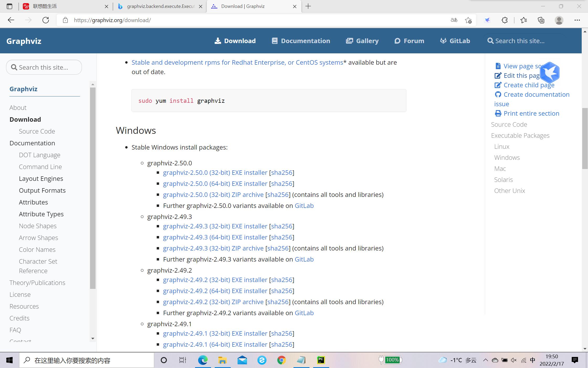Switch to the graphviz.backend.execute browser tab
Screen dimensions: 588x368
tap(160, 6)
